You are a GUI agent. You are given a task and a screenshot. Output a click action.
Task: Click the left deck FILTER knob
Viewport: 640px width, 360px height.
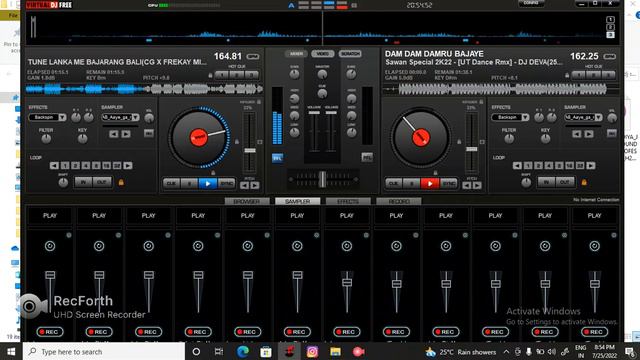(x=46, y=139)
